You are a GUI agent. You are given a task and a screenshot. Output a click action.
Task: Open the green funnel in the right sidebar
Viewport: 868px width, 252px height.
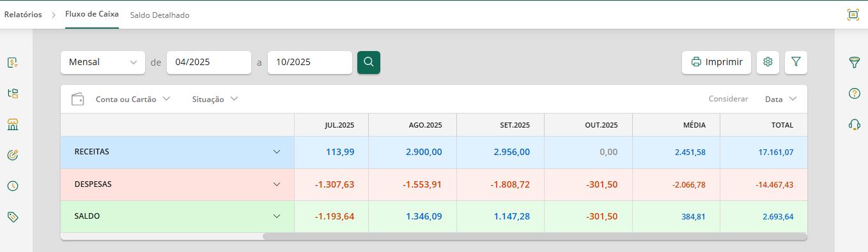(854, 62)
